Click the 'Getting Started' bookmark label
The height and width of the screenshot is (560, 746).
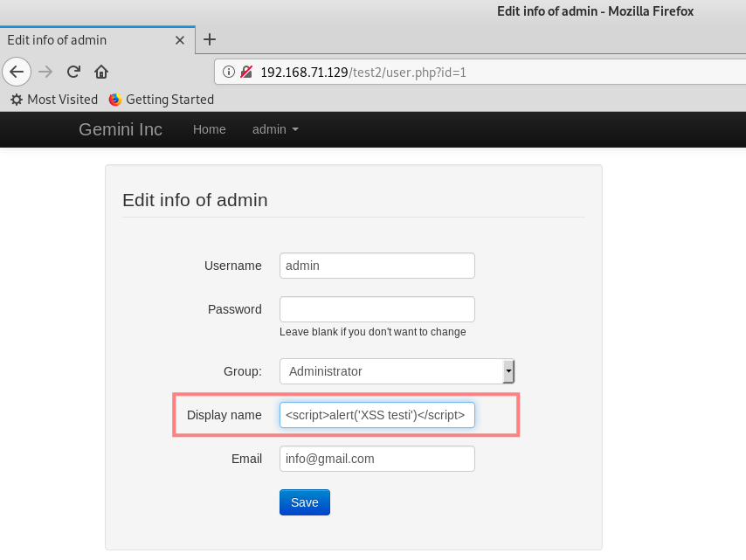[x=169, y=100]
